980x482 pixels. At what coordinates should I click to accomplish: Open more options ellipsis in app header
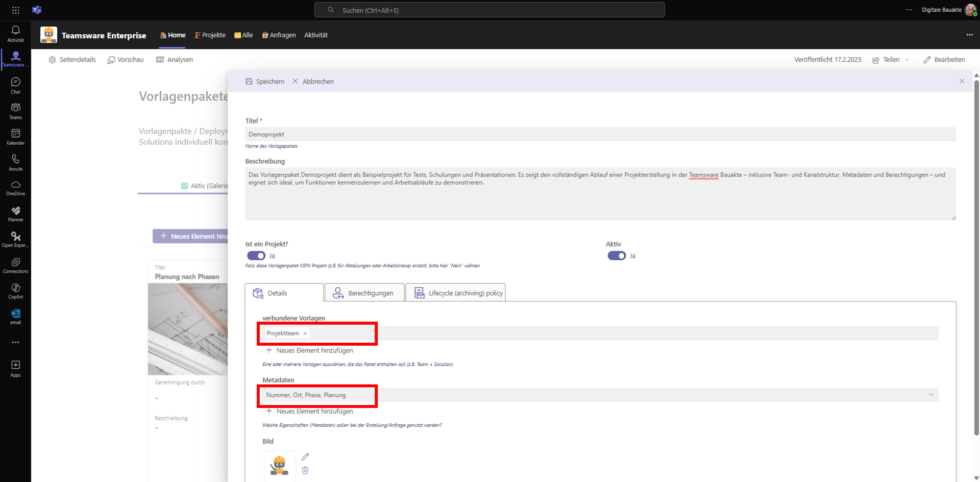(969, 35)
